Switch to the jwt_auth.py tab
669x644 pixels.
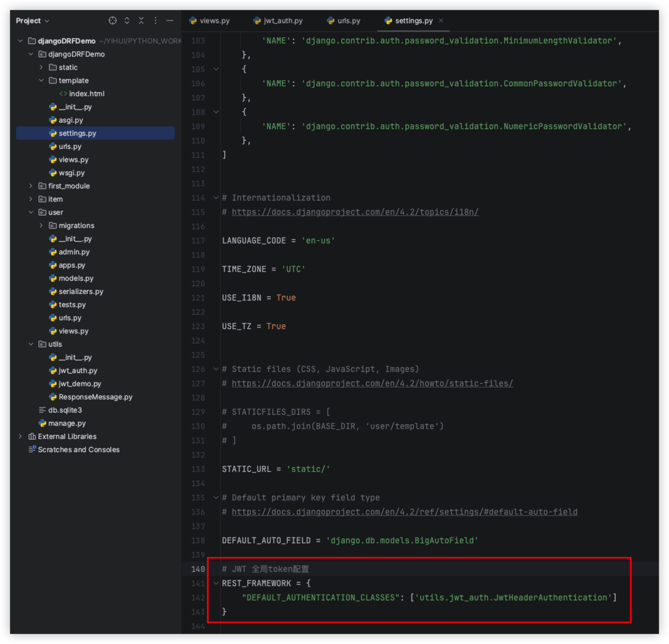[x=278, y=21]
